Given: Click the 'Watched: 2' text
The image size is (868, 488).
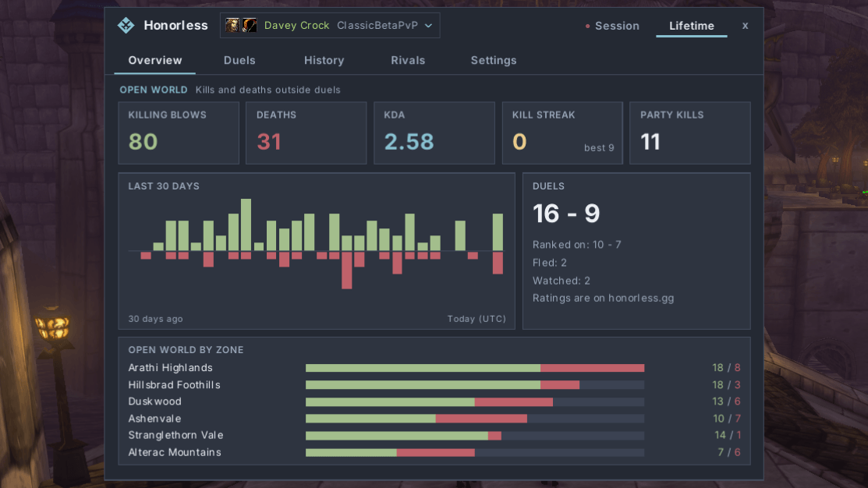Looking at the screenshot, I should click(562, 281).
